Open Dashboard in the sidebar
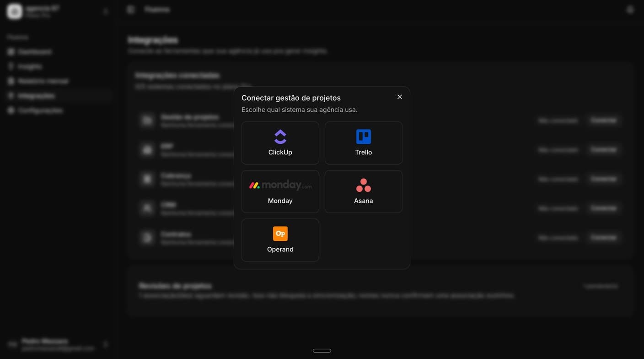644x359 pixels. 59,52
